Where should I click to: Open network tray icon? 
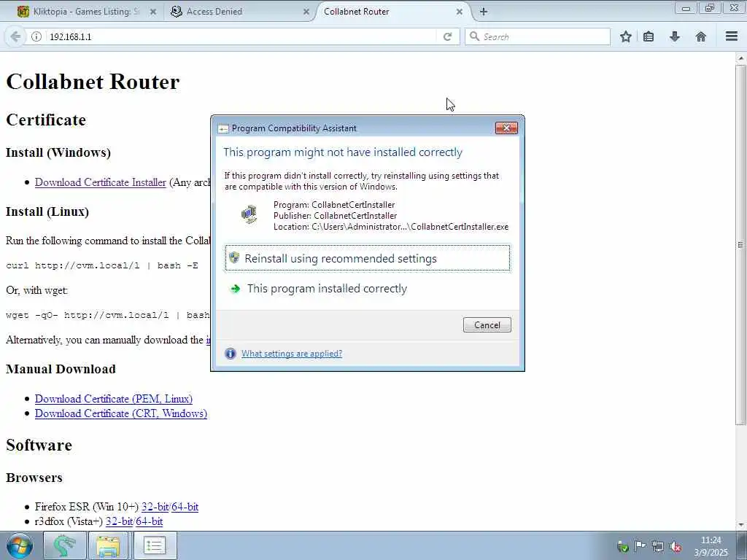[x=657, y=546]
